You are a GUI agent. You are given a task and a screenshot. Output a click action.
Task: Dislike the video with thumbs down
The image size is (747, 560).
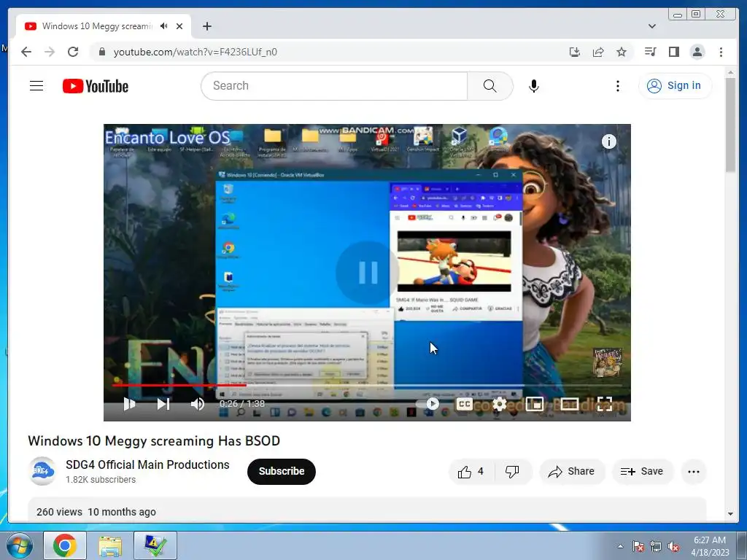point(512,472)
